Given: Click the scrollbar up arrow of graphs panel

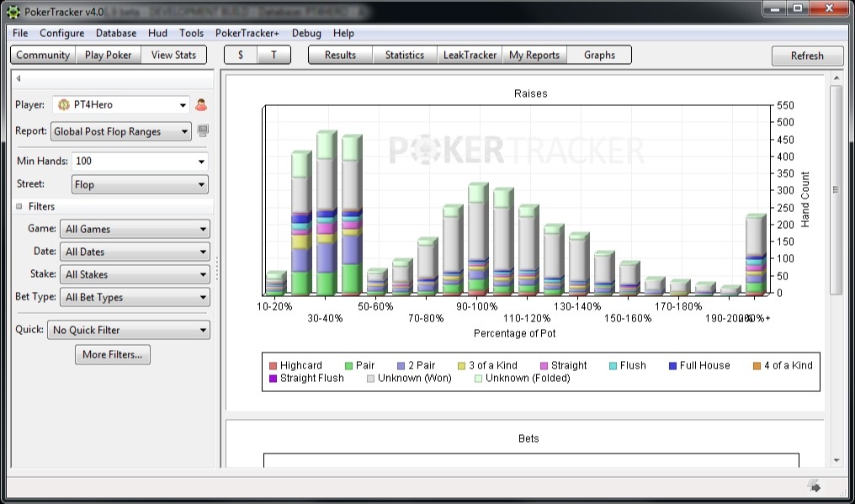Looking at the screenshot, I should 836,78.
